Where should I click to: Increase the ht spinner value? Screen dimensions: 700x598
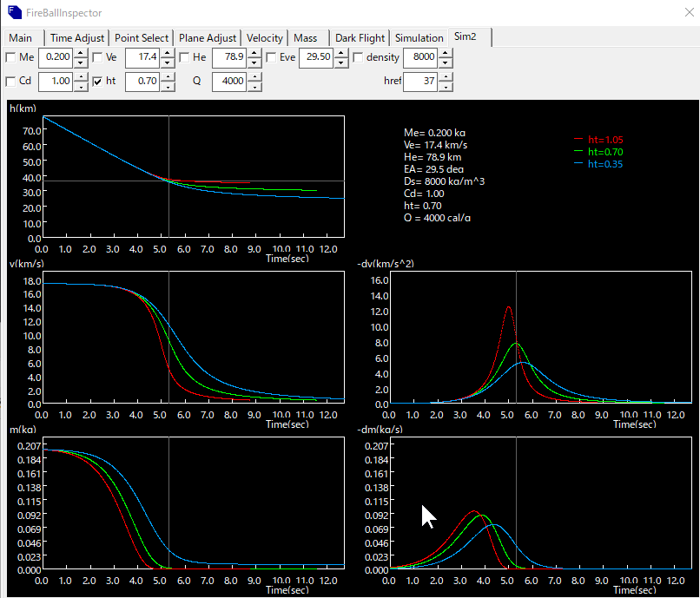pyautogui.click(x=168, y=76)
